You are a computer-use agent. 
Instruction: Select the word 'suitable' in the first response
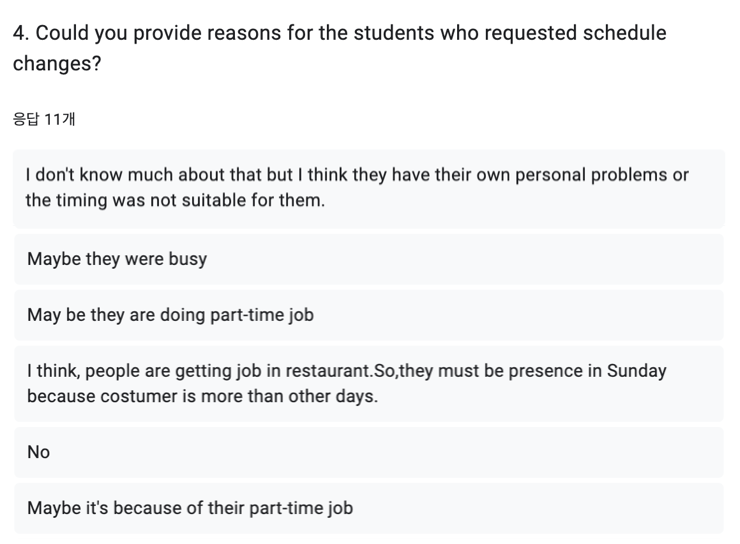pos(214,200)
